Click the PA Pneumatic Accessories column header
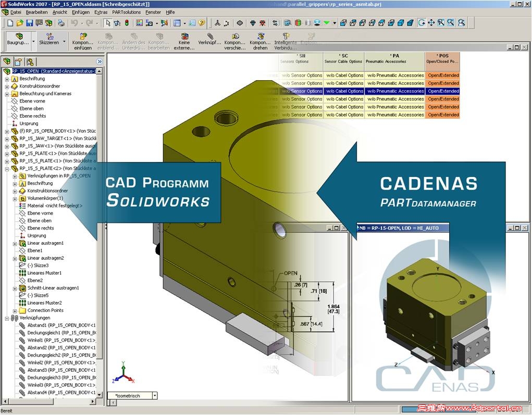Viewport: 532px width, 415px height. click(x=395, y=61)
